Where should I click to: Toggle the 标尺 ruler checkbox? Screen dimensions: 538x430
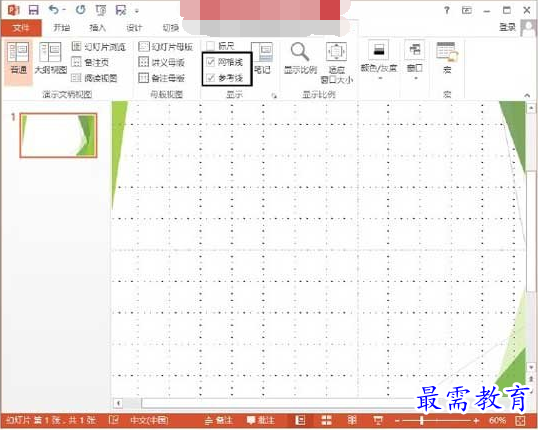click(211, 46)
